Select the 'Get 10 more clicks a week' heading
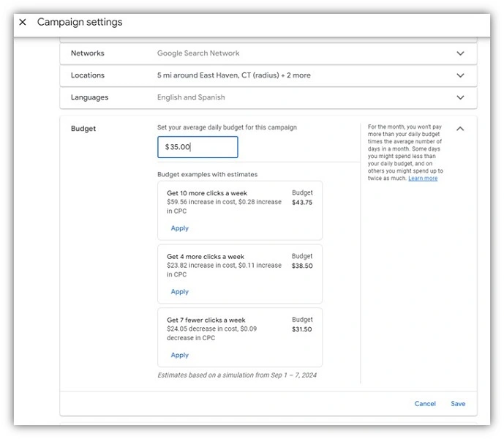Viewport: 504px width, 439px height. pos(207,193)
